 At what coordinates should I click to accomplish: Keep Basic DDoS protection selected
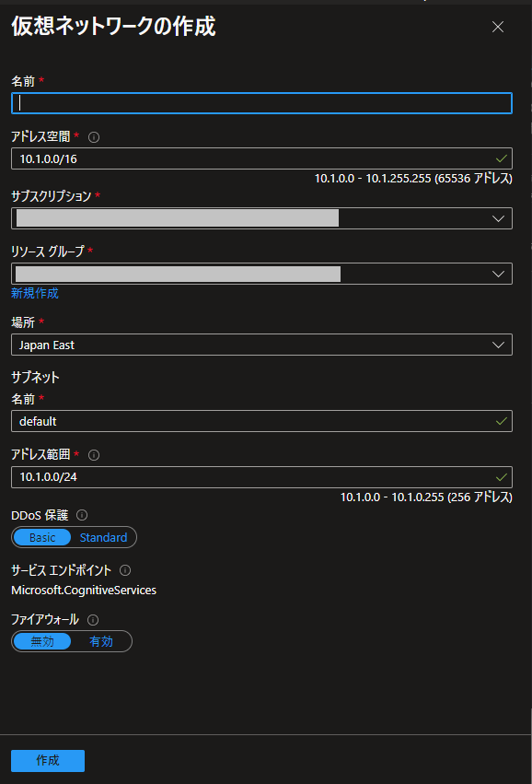(x=41, y=537)
